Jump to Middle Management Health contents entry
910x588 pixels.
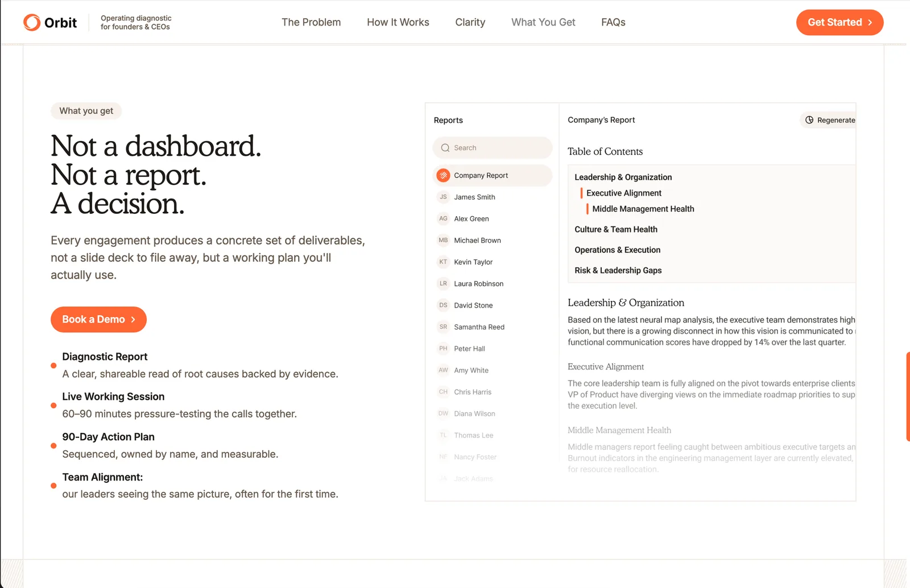click(x=643, y=209)
